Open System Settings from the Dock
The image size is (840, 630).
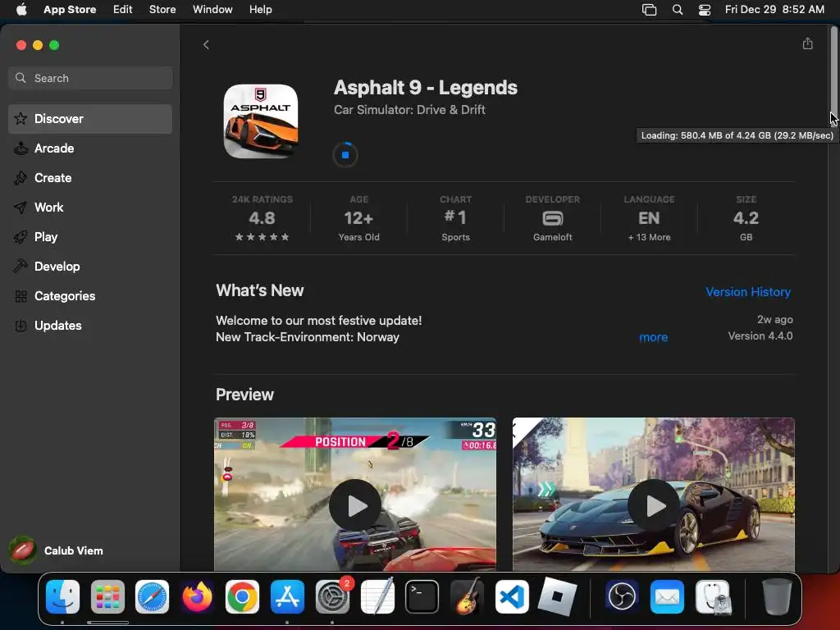(x=332, y=597)
